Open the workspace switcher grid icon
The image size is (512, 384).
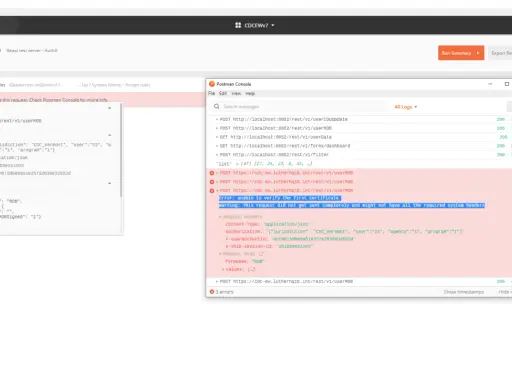(238, 25)
